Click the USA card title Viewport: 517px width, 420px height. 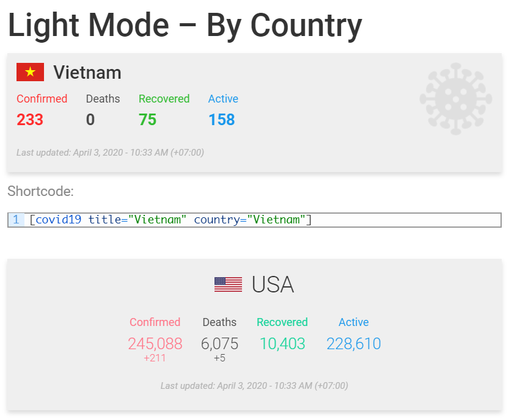pyautogui.click(x=273, y=284)
